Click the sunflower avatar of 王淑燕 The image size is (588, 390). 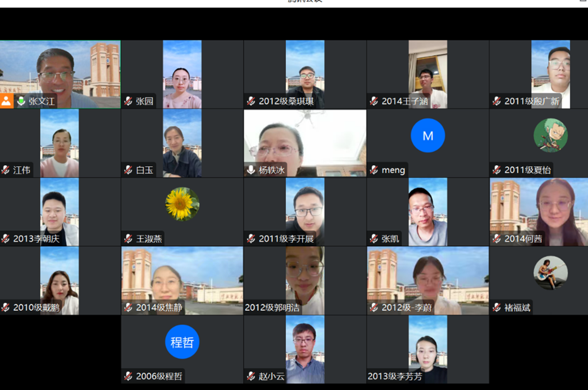click(x=182, y=204)
